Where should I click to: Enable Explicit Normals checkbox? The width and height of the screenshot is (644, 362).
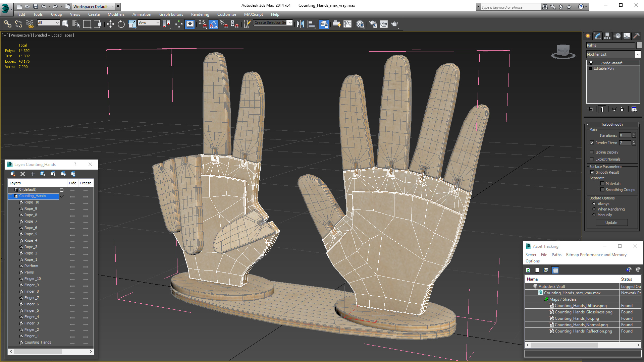(x=592, y=159)
